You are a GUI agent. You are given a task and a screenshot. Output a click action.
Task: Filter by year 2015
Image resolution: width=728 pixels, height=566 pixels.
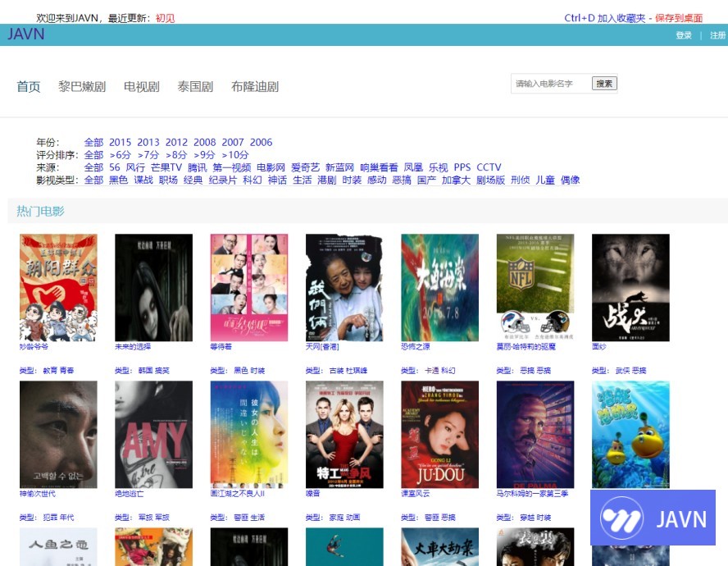point(121,142)
